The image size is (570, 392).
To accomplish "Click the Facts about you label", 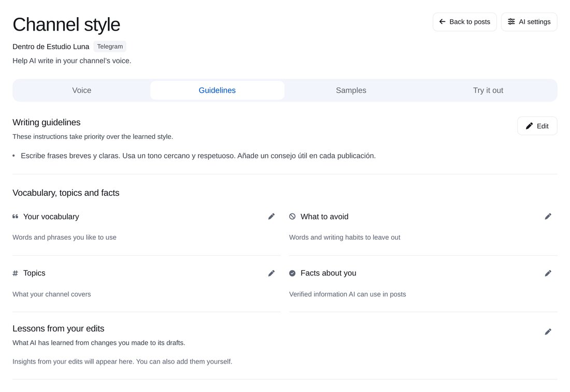I will coord(328,273).
